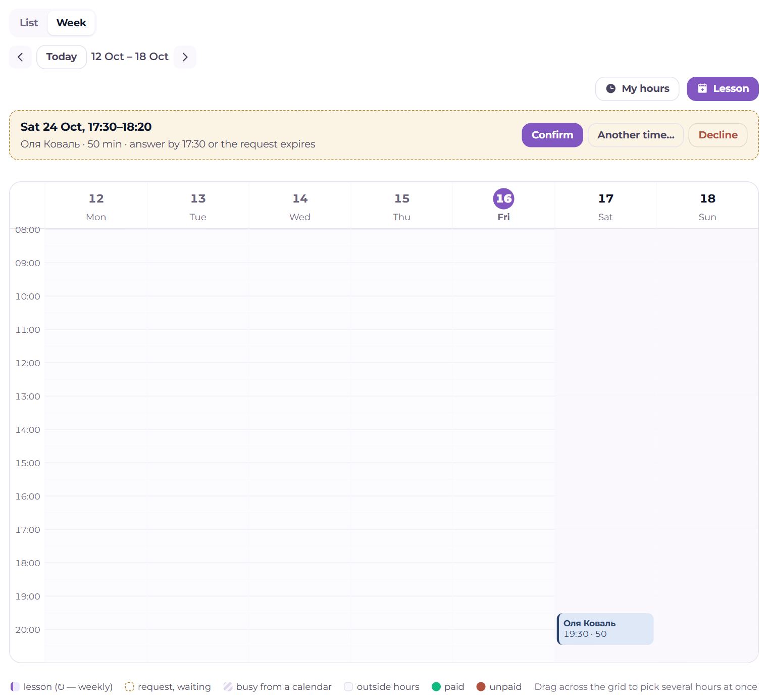Click the calendar-plus icon on Lesson button

click(x=702, y=89)
